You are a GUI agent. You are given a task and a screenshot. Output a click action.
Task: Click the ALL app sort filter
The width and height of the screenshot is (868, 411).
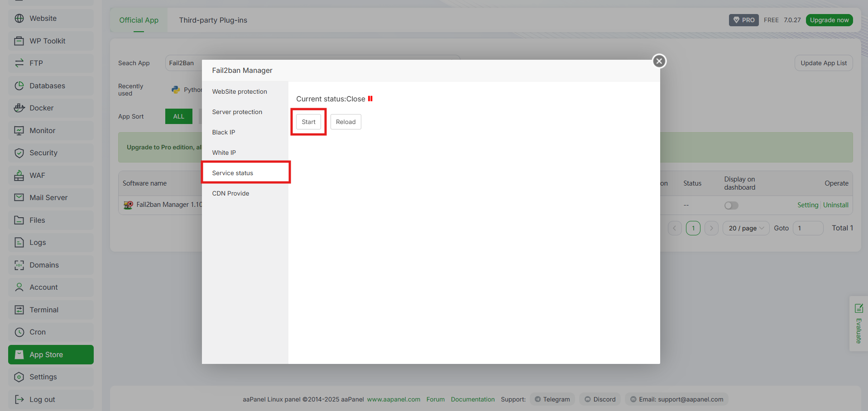pyautogui.click(x=179, y=116)
